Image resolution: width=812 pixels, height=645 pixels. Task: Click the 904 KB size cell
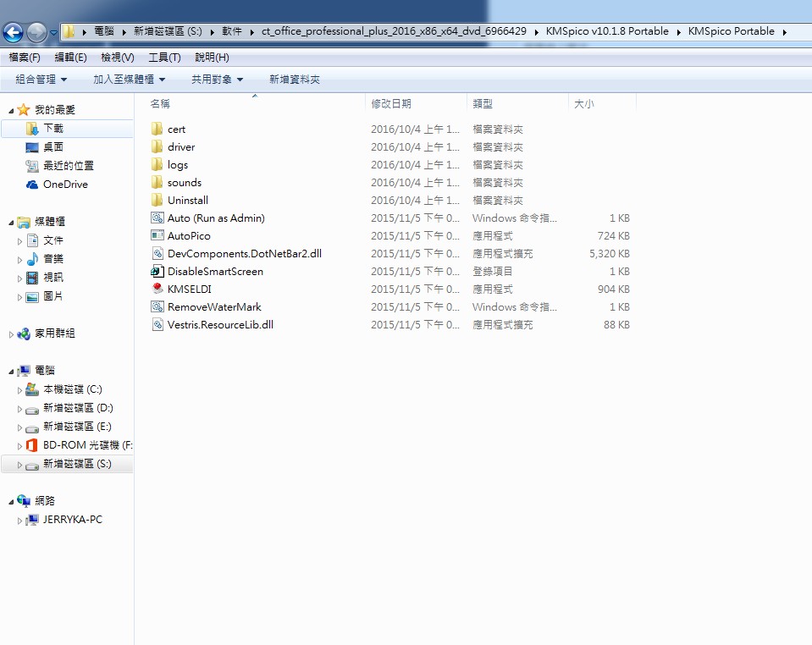(614, 289)
